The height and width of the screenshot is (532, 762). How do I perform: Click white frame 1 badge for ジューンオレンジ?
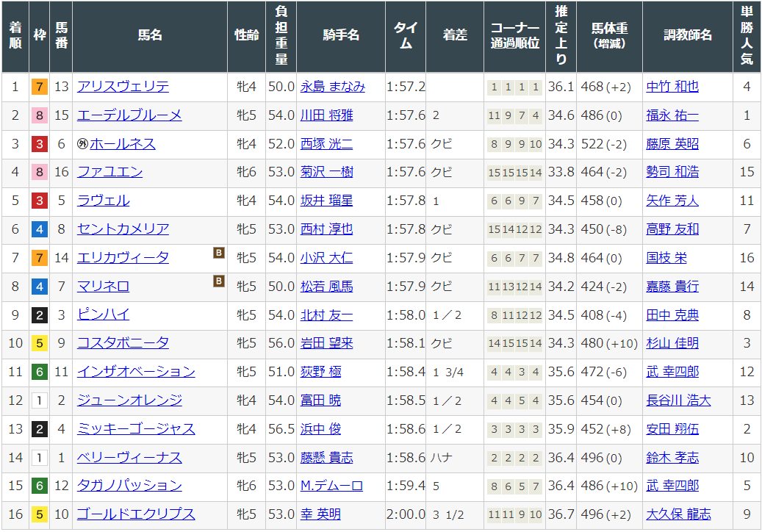pos(40,400)
